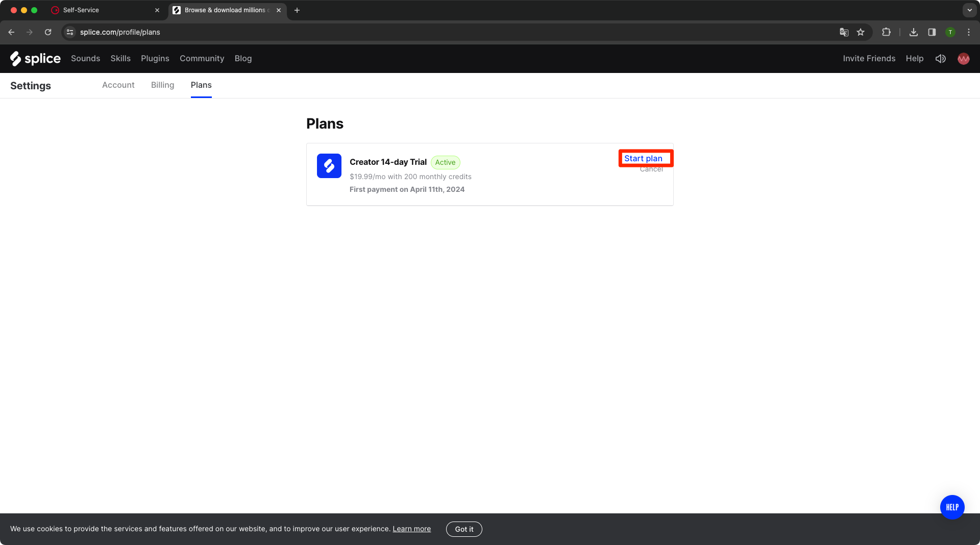980x545 pixels.
Task: Bookmark this page with the star
Action: [x=861, y=32]
